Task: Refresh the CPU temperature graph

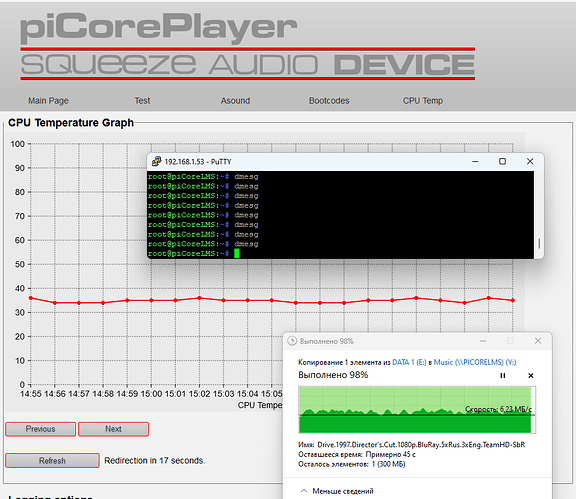Action: coord(52,461)
